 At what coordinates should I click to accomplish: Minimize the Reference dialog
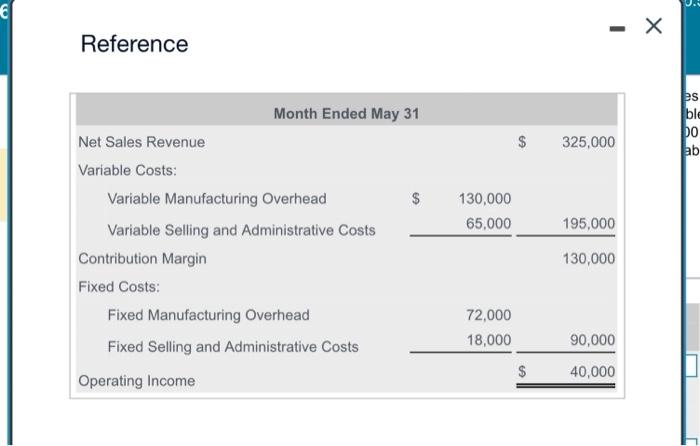[x=617, y=29]
